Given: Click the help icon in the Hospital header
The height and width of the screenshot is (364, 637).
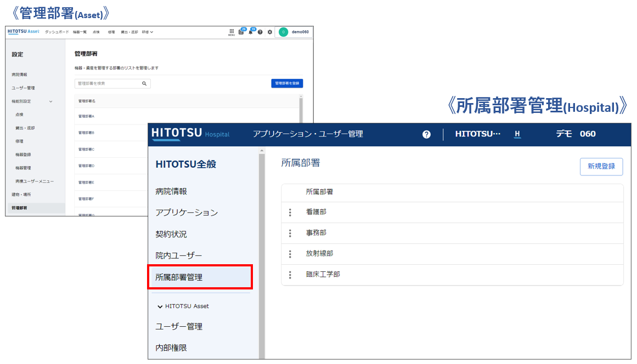Looking at the screenshot, I should (x=426, y=134).
